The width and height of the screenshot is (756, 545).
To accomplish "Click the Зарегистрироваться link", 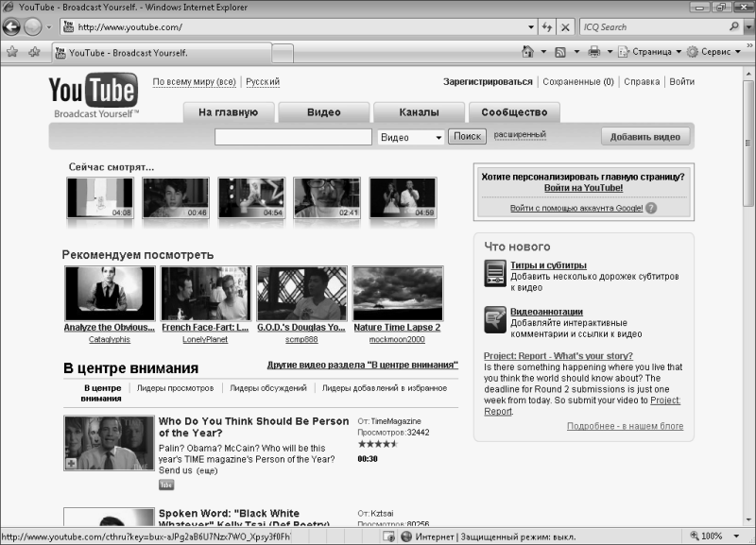I will 488,82.
